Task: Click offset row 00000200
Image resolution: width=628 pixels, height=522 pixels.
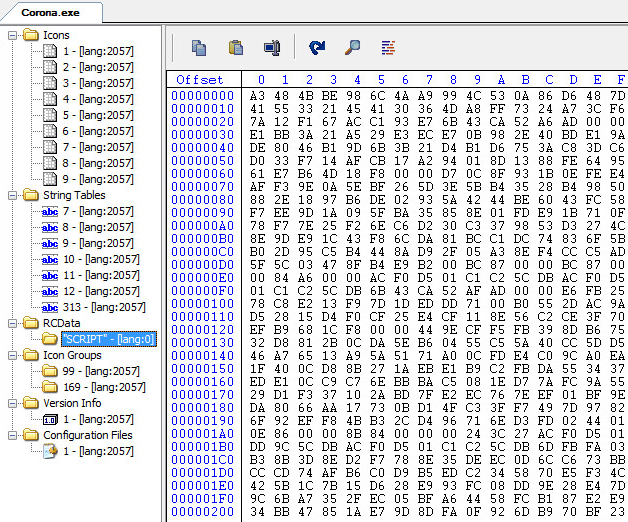Action: point(203,512)
